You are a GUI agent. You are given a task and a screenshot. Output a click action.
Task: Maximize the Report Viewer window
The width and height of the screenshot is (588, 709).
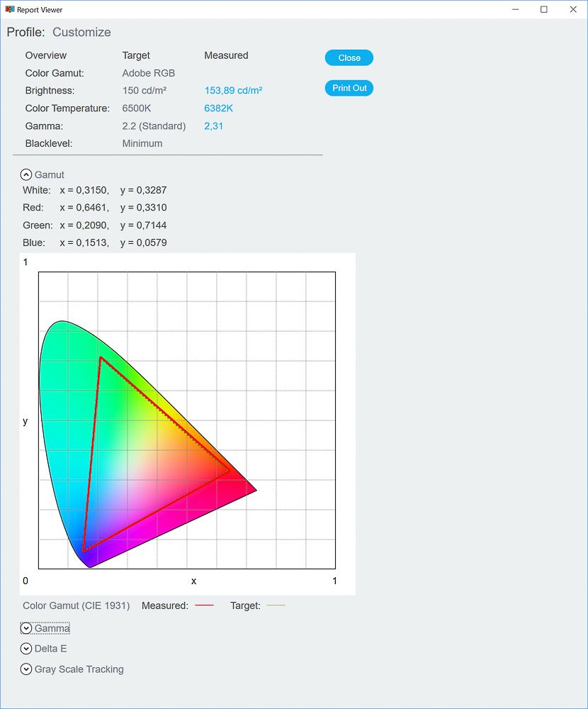pos(544,9)
